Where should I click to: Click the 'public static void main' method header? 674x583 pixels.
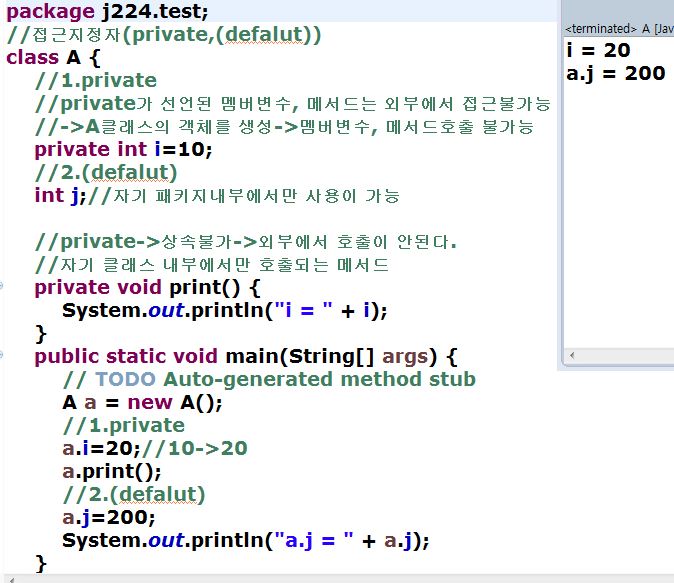245,356
